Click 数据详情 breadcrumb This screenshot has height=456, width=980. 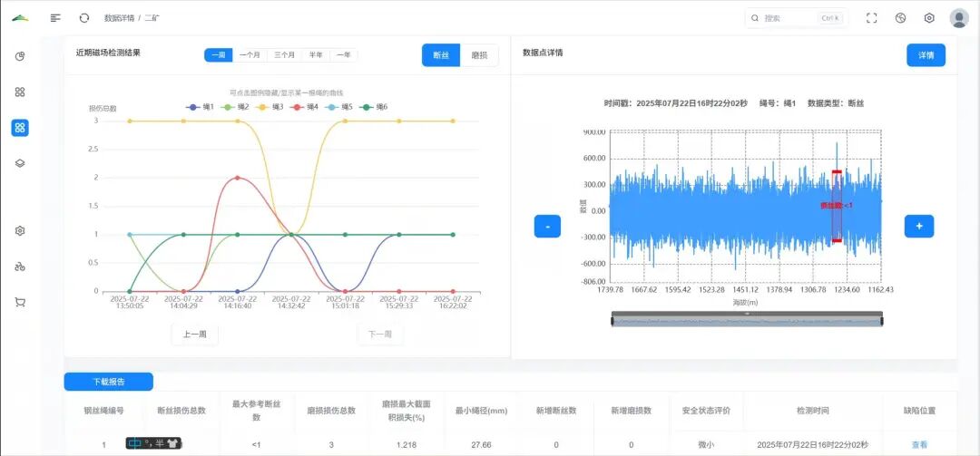tap(120, 18)
